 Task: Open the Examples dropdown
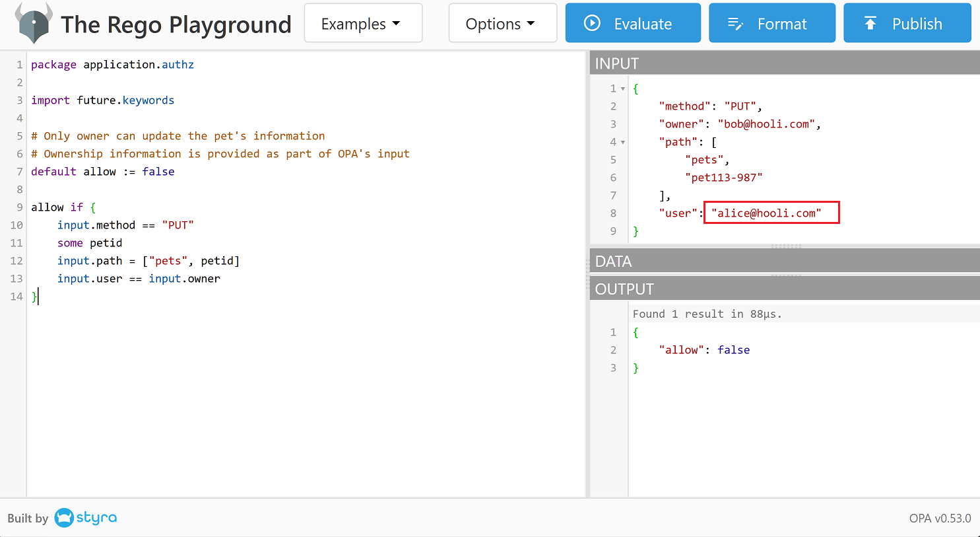[362, 24]
